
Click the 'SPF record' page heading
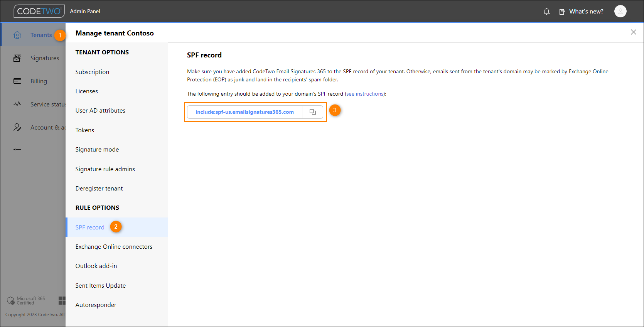click(x=204, y=55)
